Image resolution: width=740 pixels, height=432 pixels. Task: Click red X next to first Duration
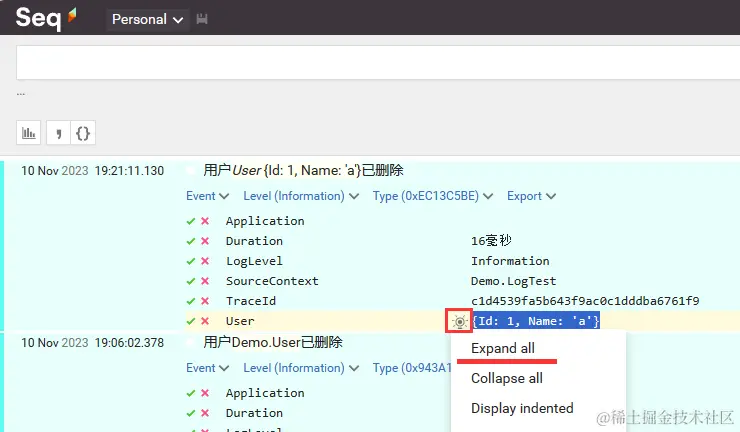(x=205, y=241)
